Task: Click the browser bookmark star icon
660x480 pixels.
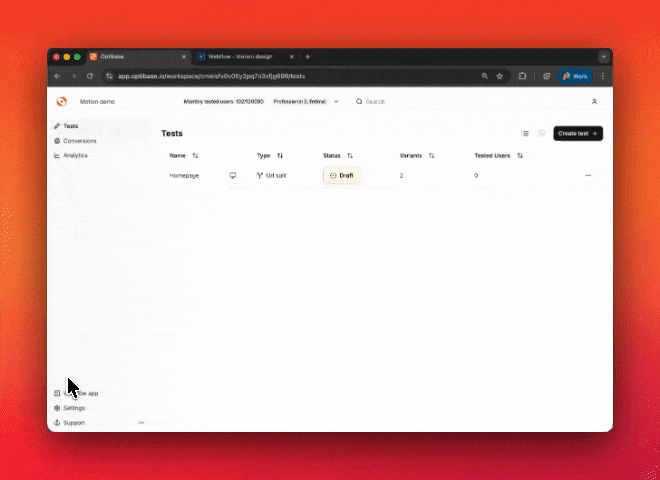Action: point(500,76)
